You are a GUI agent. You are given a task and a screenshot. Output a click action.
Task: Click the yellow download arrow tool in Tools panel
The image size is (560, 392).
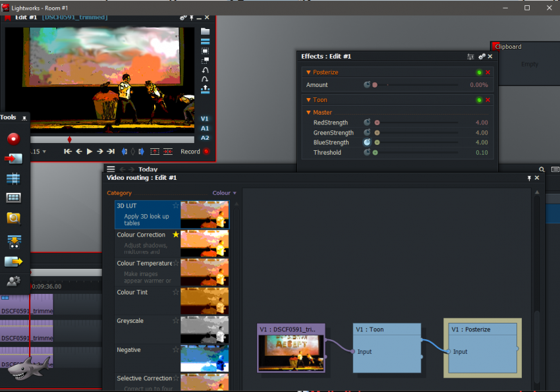14,242
